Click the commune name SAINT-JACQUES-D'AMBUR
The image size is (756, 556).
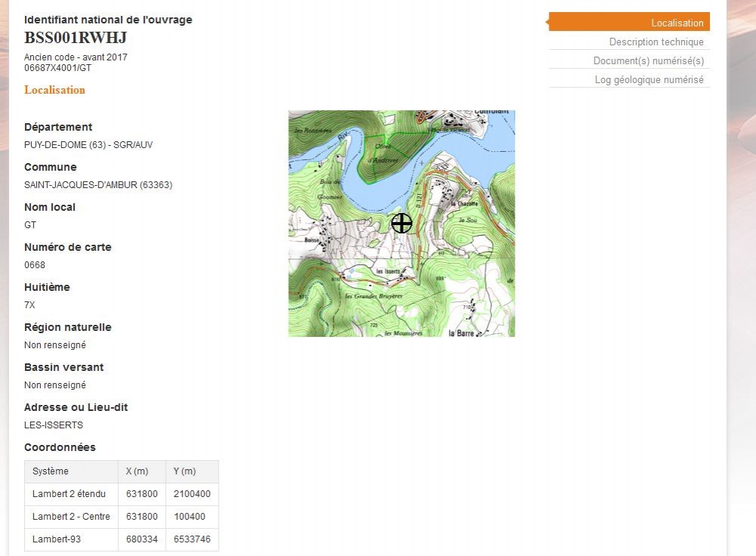tap(98, 185)
